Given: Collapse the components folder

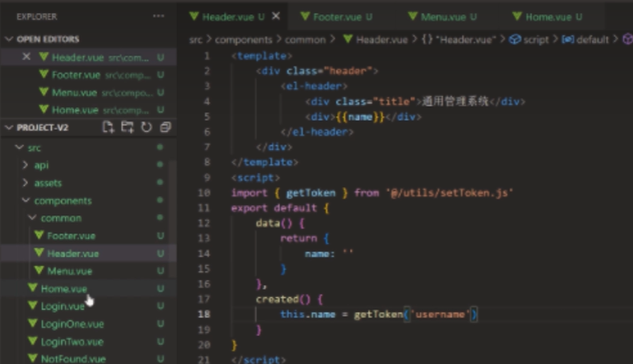Looking at the screenshot, I should [x=25, y=201].
